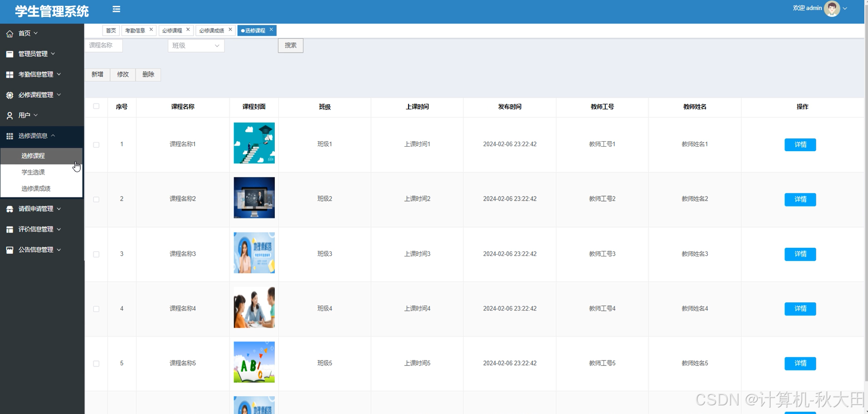Click the 公告信息管理 sidebar icon
The width and height of the screenshot is (868, 414).
click(10, 250)
